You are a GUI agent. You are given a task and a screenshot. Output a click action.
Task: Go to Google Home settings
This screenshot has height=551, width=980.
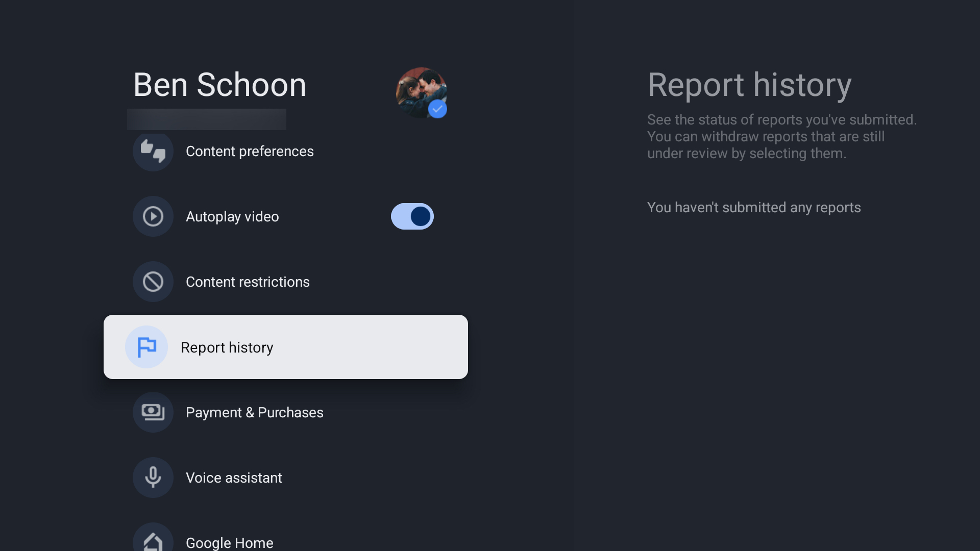(229, 543)
